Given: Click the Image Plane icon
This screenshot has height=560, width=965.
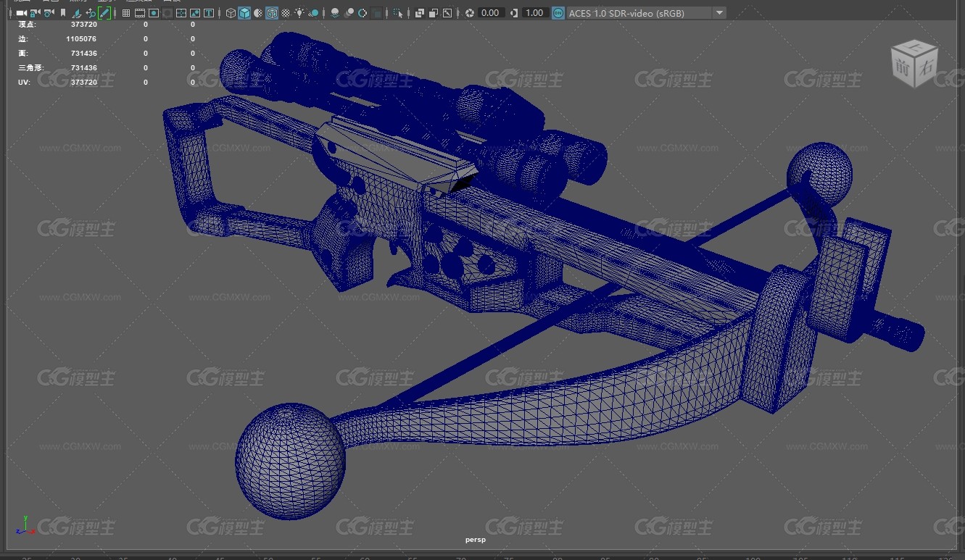Looking at the screenshot, I should pos(77,13).
